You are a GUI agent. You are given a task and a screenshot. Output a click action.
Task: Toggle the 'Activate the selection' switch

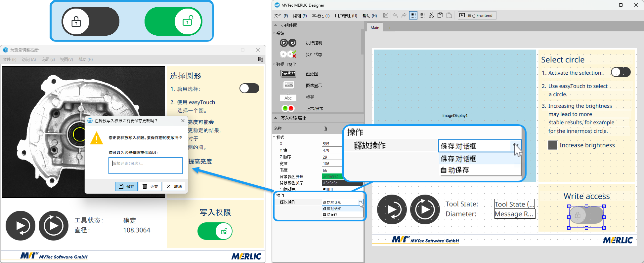621,72
